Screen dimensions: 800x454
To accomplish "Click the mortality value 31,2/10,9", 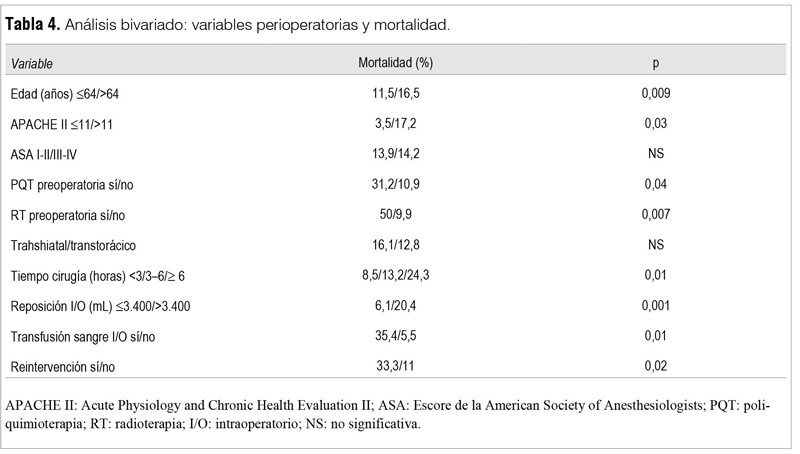I will pyautogui.click(x=395, y=184).
